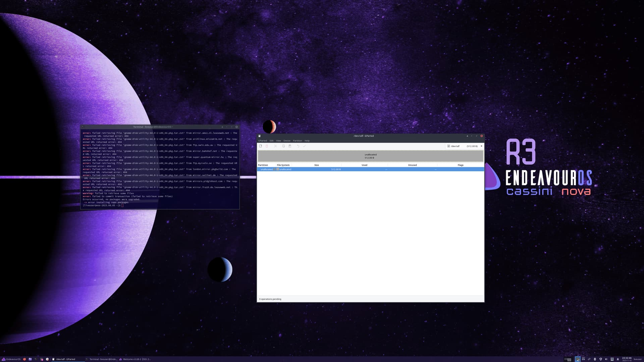This screenshot has width=644, height=362.
Task: Select the unallocated 512.00 B graphical disk block
Action: [370, 156]
